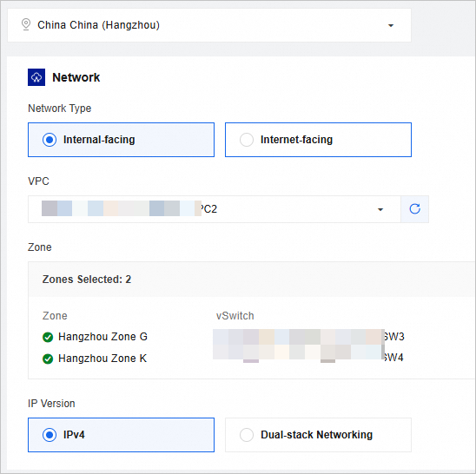Click the green check icon for Hangzhou Zone G
Screen dimensions: 476x474
click(x=48, y=337)
